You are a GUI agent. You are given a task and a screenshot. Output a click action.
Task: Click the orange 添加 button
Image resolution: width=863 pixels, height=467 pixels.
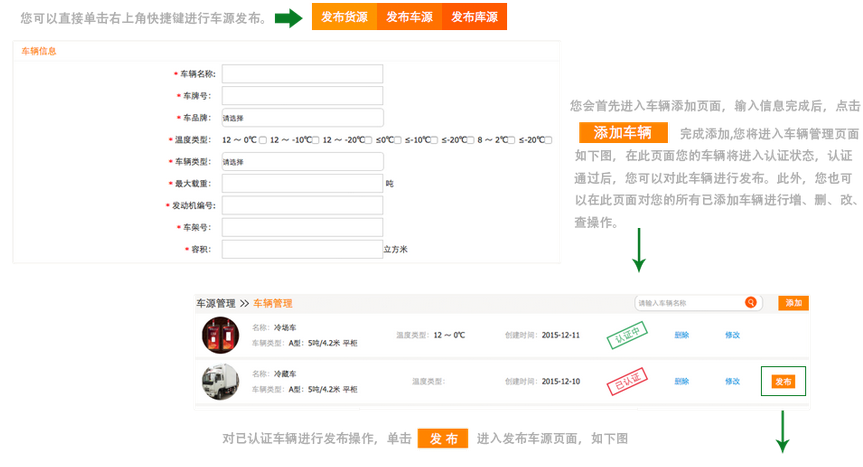[x=793, y=303]
